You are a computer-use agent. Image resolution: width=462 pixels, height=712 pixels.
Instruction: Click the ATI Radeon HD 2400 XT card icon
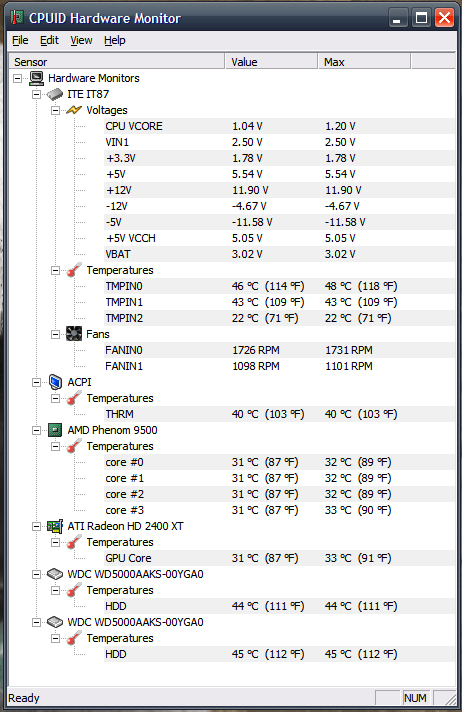click(55, 526)
